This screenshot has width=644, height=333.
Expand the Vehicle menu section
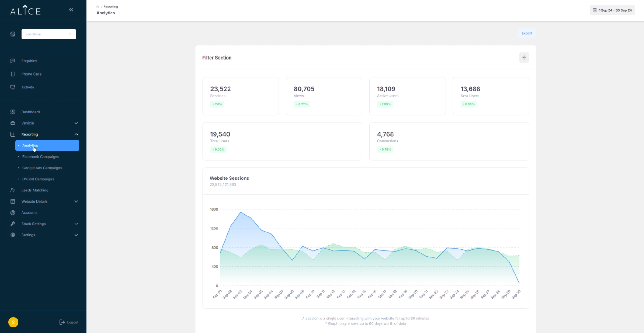pos(76,123)
